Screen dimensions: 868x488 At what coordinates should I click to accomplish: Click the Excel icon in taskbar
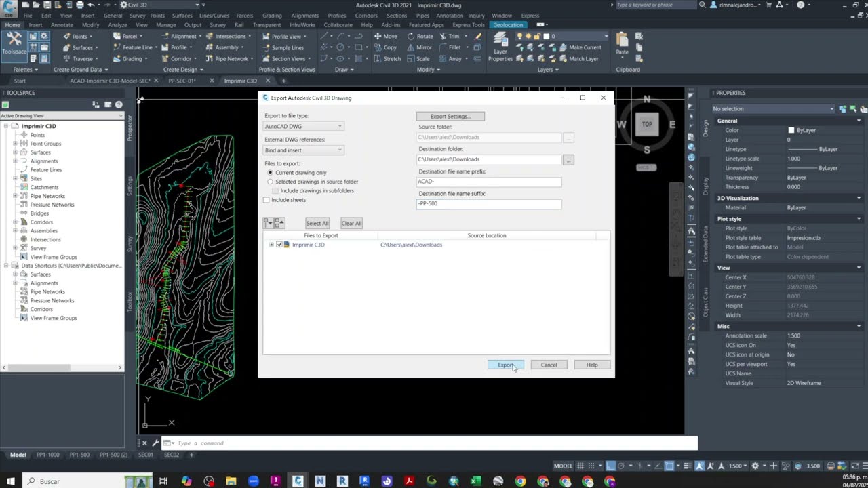click(x=476, y=481)
